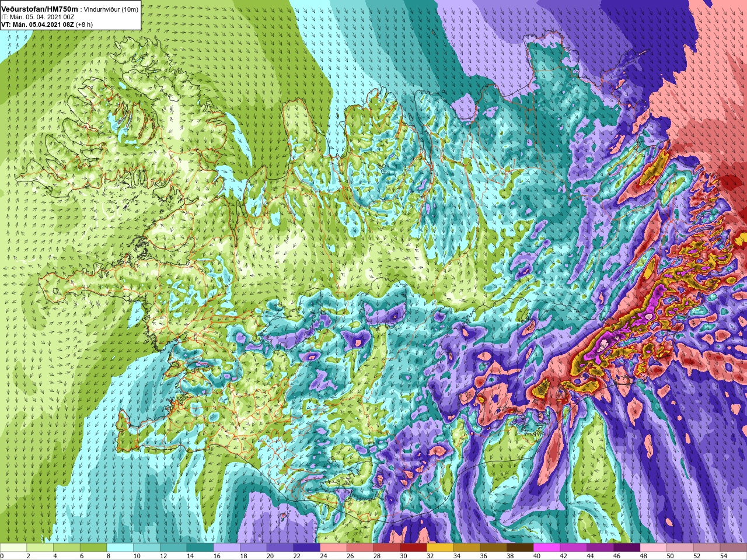The height and width of the screenshot is (560, 747).
Task: Select the legend swatch between 46 and 48
Action: point(627,548)
